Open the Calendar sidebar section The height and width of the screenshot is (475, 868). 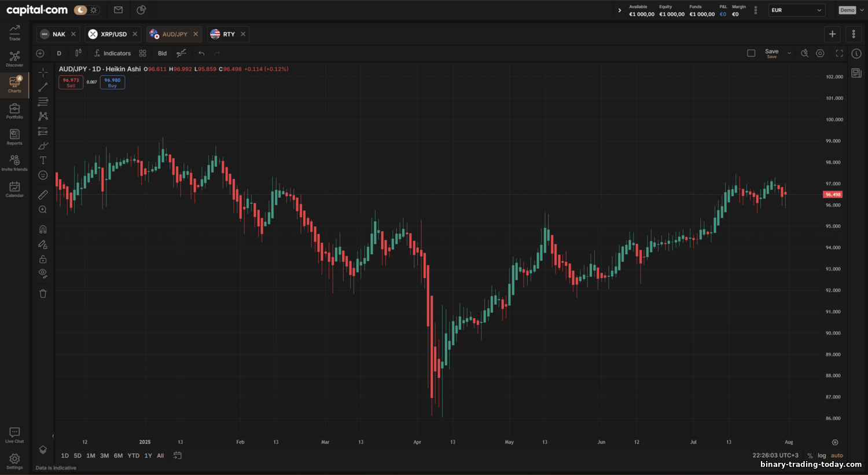coord(14,189)
